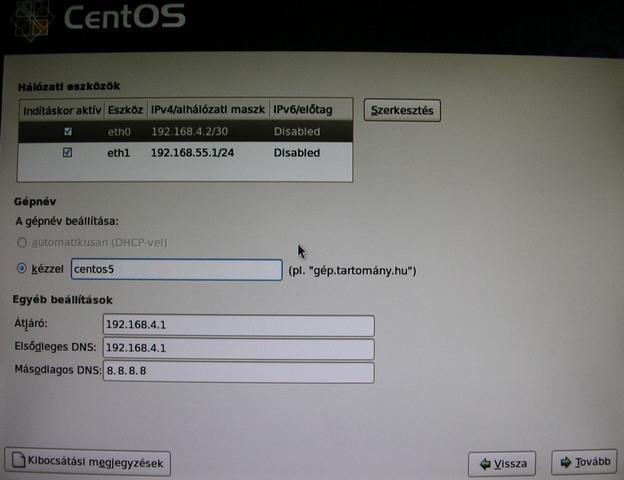This screenshot has height=480, width=624.
Task: Click the Átjáró gateway input field
Action: (x=238, y=325)
